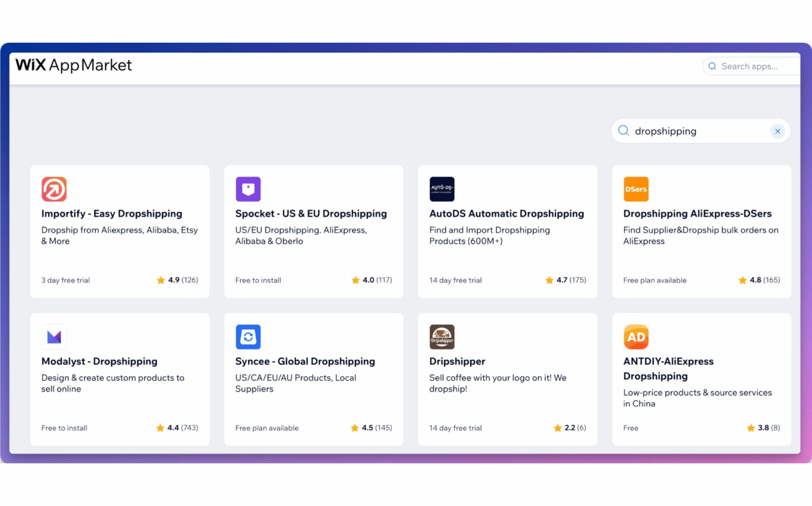The image size is (812, 506).
Task: Click 'Find Supplier&Dropship bulk orders' description
Action: 700,235
